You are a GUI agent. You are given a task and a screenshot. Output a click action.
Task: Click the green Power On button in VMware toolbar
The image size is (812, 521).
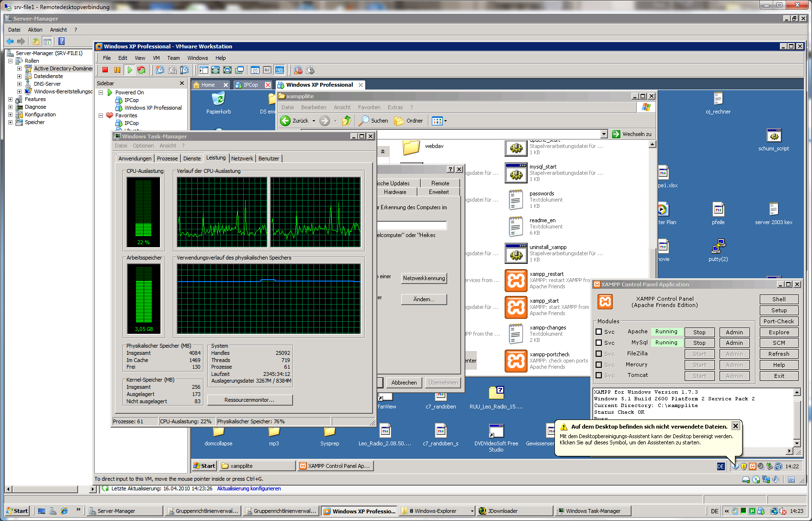(129, 70)
